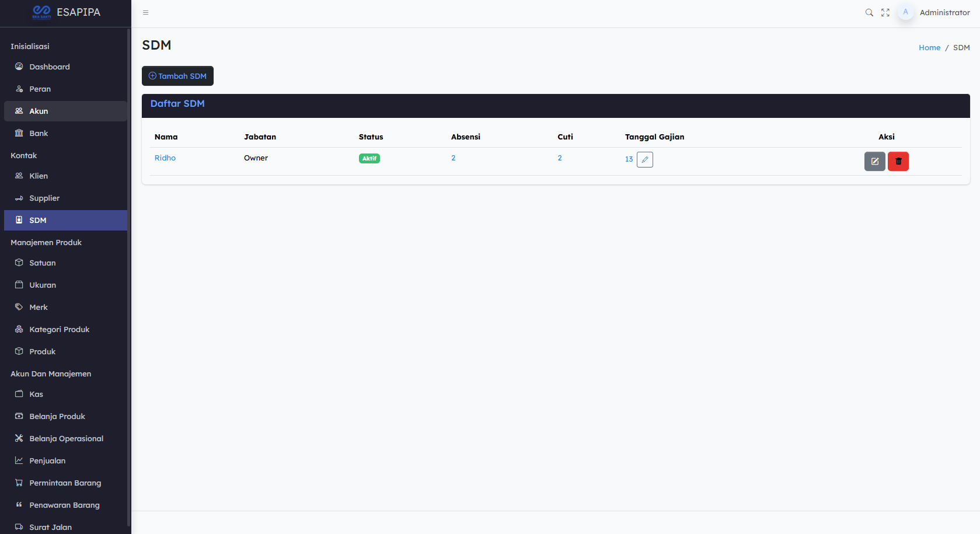980x534 pixels.
Task: Click the Produk cube icon
Action: (19, 351)
